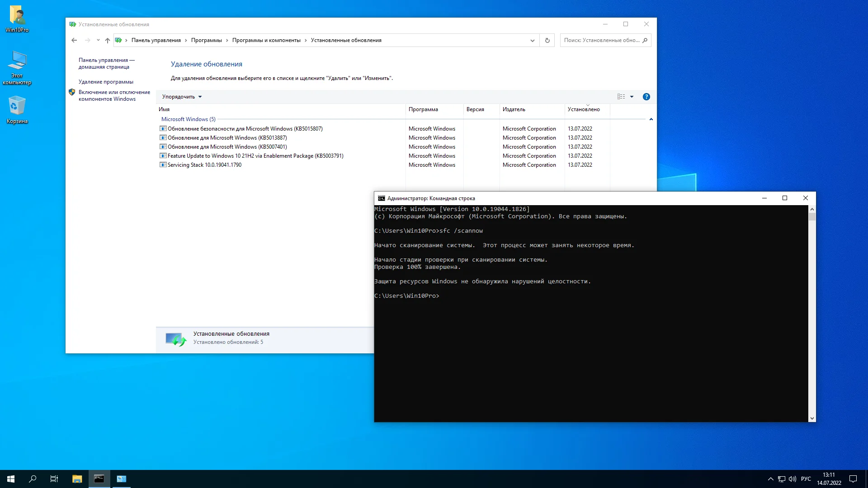Image resolution: width=868 pixels, height=488 pixels.
Task: Click the Программы breadcrumb item
Action: click(x=206, y=40)
